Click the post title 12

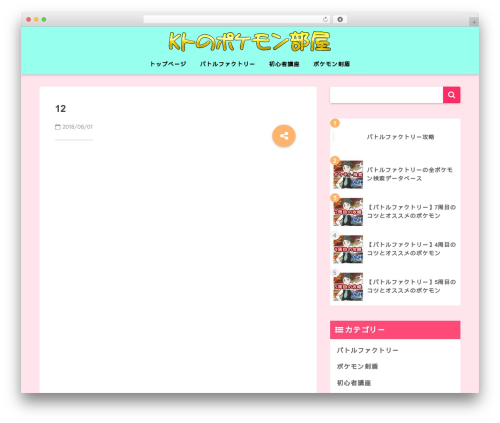60,109
